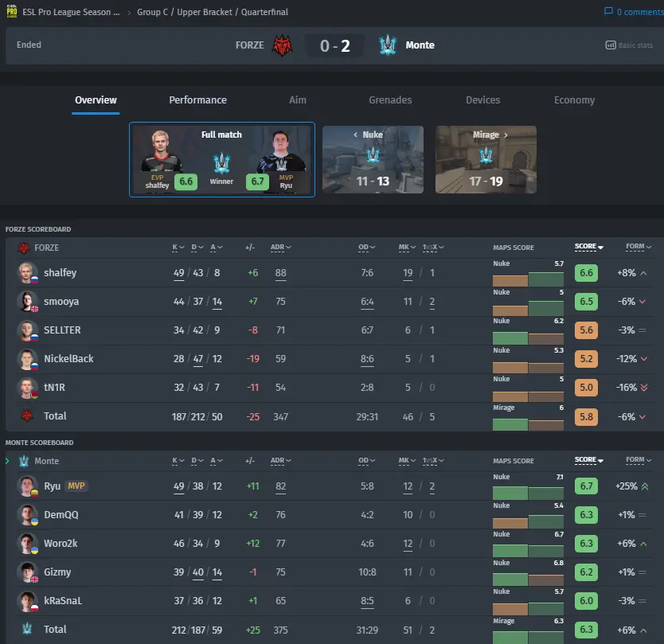Viewport: 664px width, 644px height.
Task: Click the breadcrumb separator chevron
Action: (129, 13)
